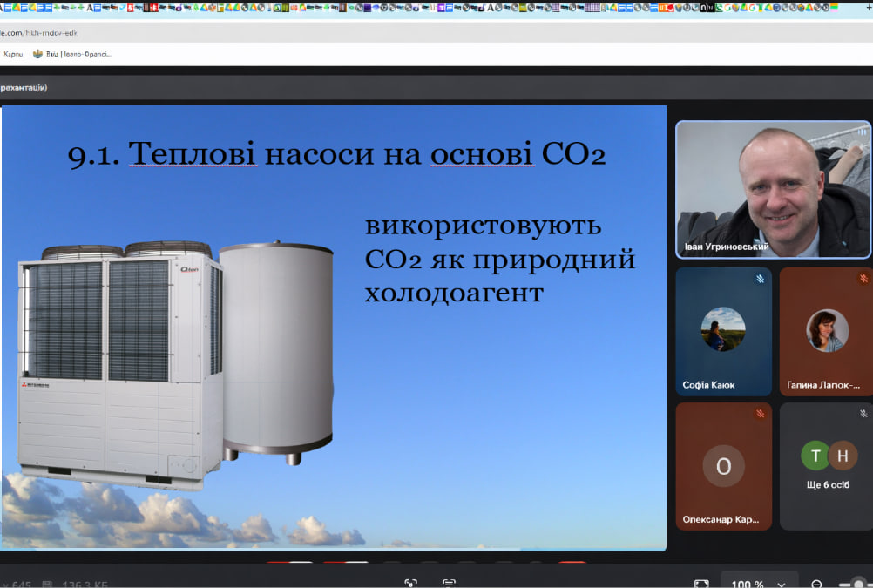Screen dimensions: 873x588
Task: Select Софія Каюк's participant tile
Action: tap(723, 331)
